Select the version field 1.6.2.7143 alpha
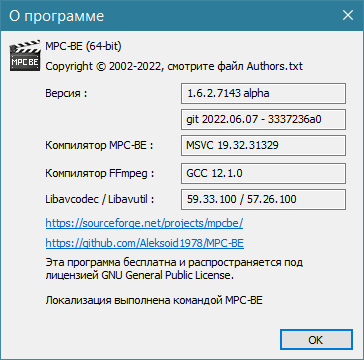 [x=263, y=93]
